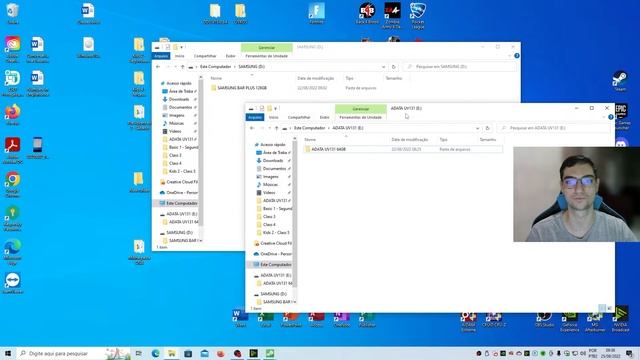Open Vídeos in ADATA window sidebar
The height and width of the screenshot is (360, 640).
269,193
